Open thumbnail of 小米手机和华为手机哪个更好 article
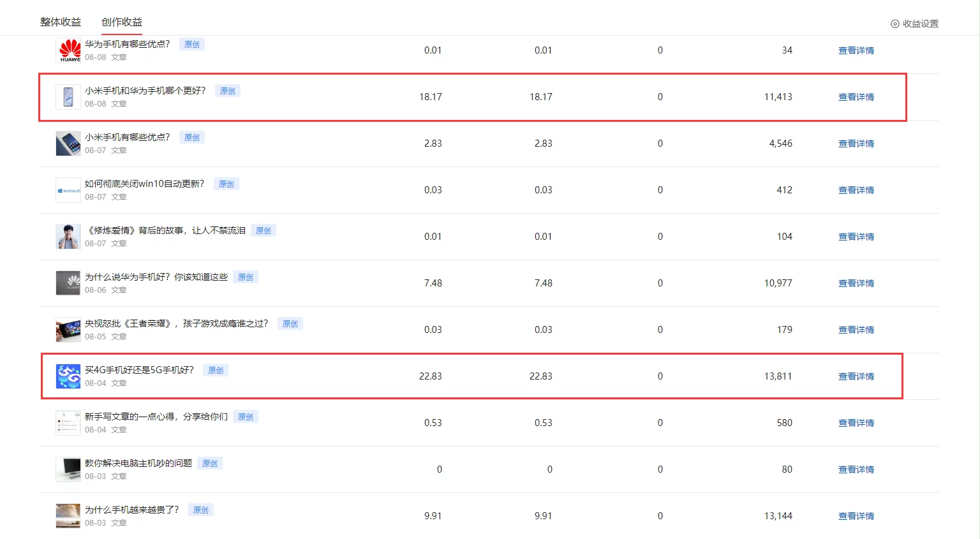Screen dimensions: 980x539 click(68, 97)
